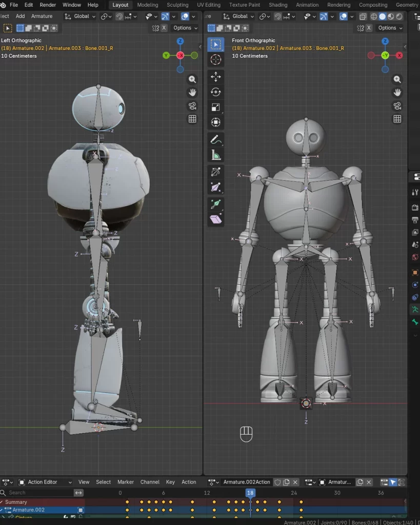The image size is (420, 525).
Task: Expand overlays dropdown arrow in Front viewport
Action: coord(352,16)
